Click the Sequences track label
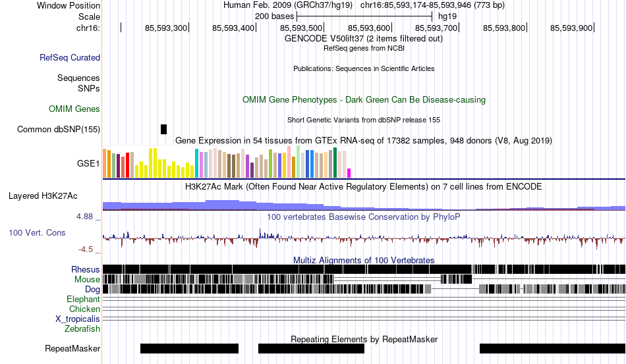 pos(78,78)
